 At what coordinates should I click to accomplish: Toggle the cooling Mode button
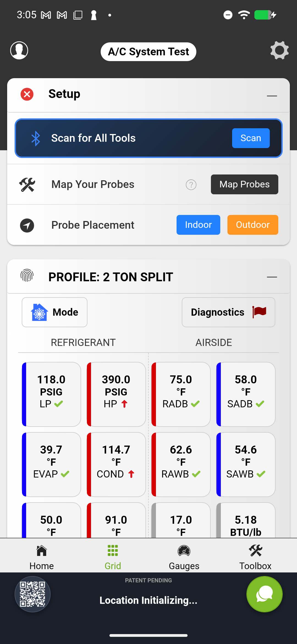click(x=54, y=312)
